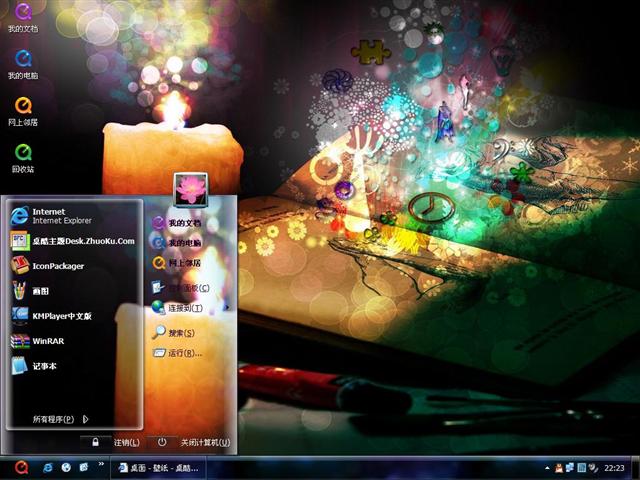The height and width of the screenshot is (480, 640).
Task: Switch to the 桌面 - 壁纸 - 桌酷 taskbar window
Action: pos(158,468)
